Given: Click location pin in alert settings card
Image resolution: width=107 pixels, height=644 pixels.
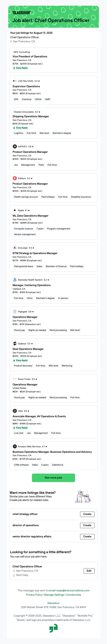Looking at the screenshot, I should point(14,571).
